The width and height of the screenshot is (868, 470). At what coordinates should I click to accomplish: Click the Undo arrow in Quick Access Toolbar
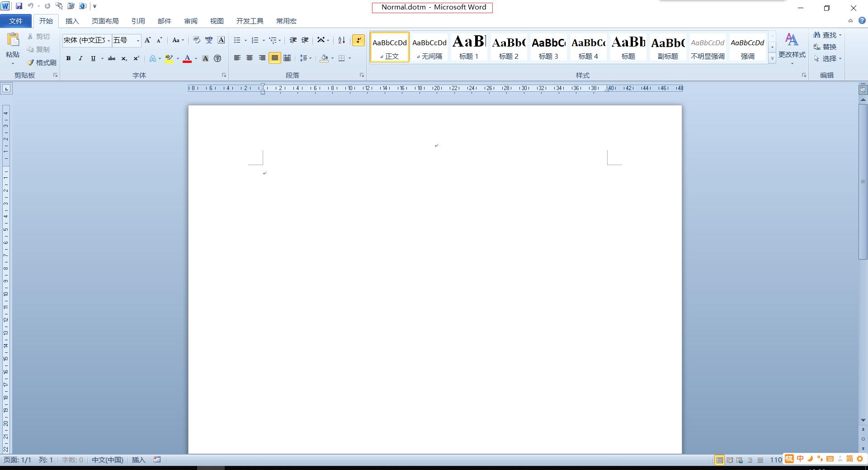coord(31,6)
